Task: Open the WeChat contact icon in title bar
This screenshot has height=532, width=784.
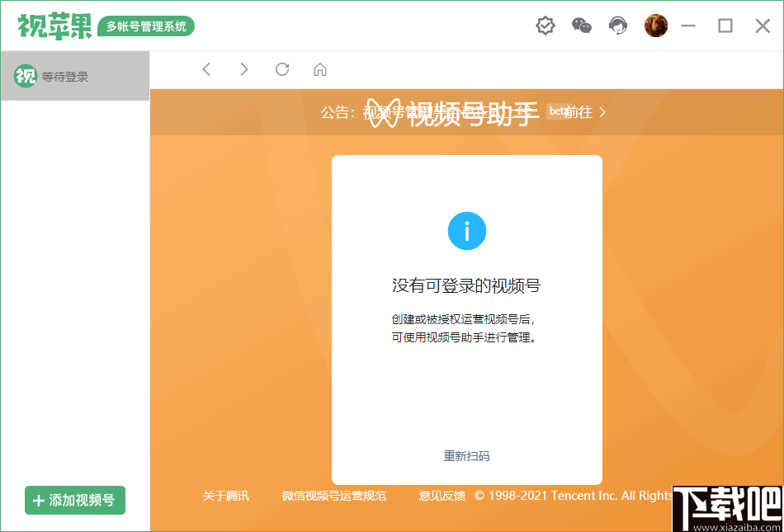Action: coord(581,26)
